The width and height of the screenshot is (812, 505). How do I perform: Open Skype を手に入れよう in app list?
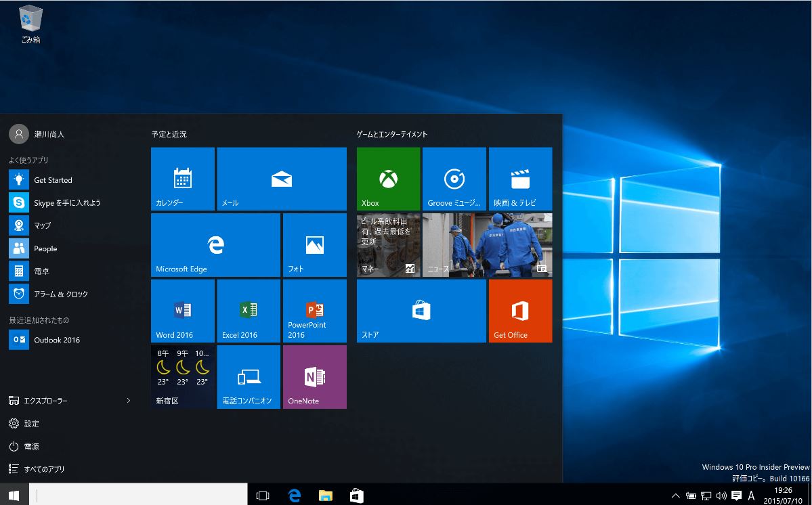[x=71, y=203]
